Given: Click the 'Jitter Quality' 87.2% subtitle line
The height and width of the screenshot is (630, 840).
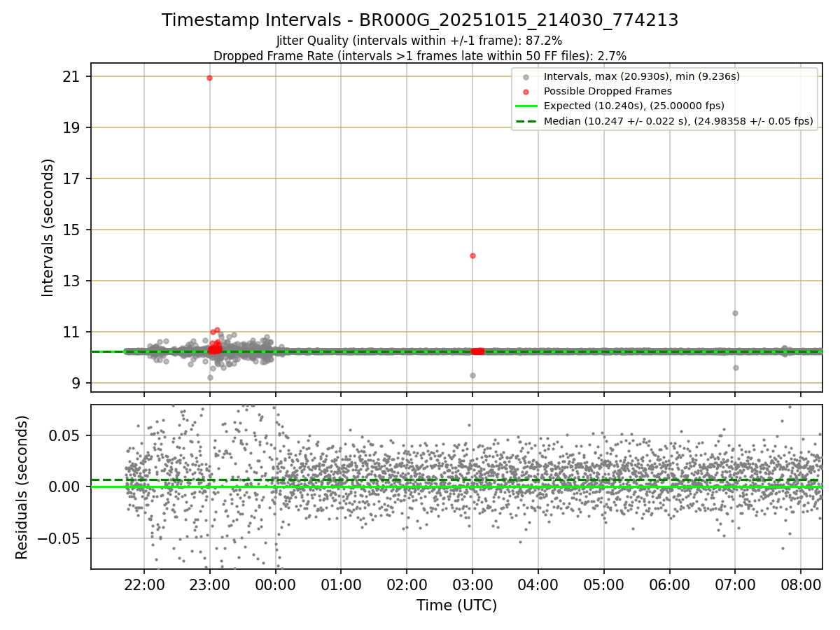Looking at the screenshot, I should (419, 41).
